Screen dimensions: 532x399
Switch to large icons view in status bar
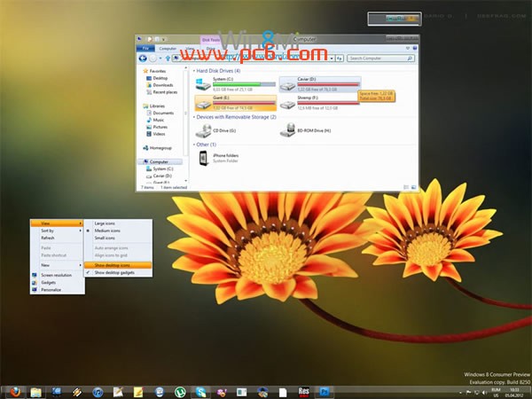[413, 187]
